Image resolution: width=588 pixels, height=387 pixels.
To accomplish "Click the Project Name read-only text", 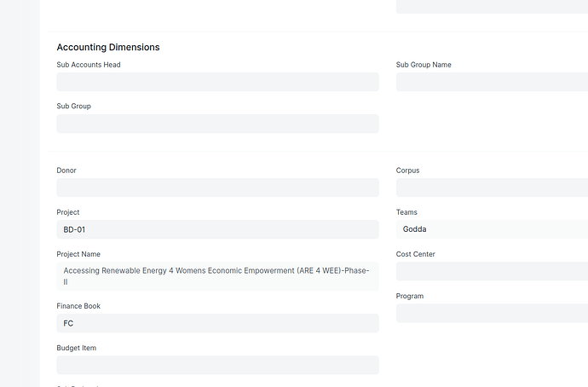I will [217, 275].
